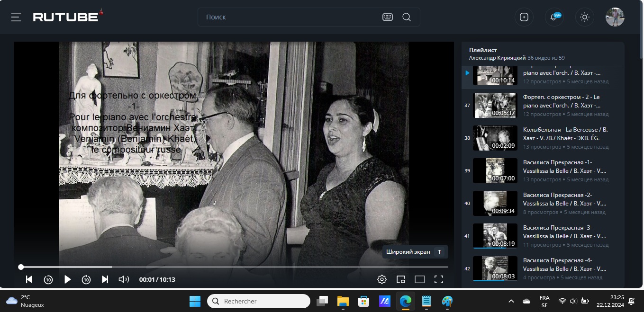Image resolution: width=644 pixels, height=312 pixels.
Task: Open notifications bell with 99+ badge
Action: click(554, 17)
